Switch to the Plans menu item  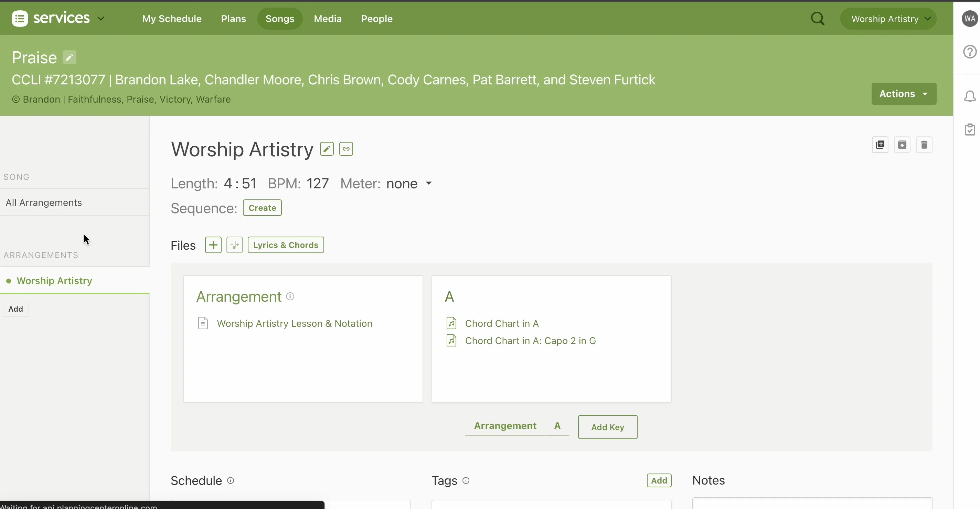coord(233,18)
